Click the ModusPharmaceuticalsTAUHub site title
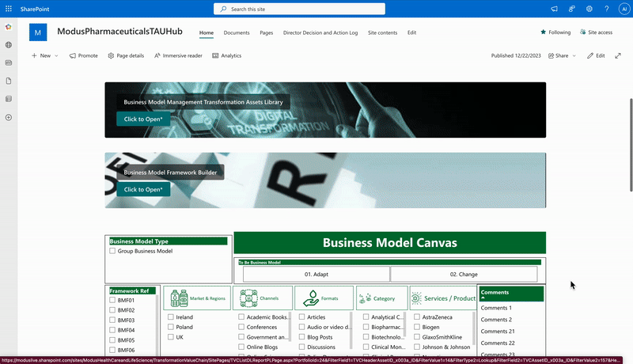 pyautogui.click(x=120, y=31)
